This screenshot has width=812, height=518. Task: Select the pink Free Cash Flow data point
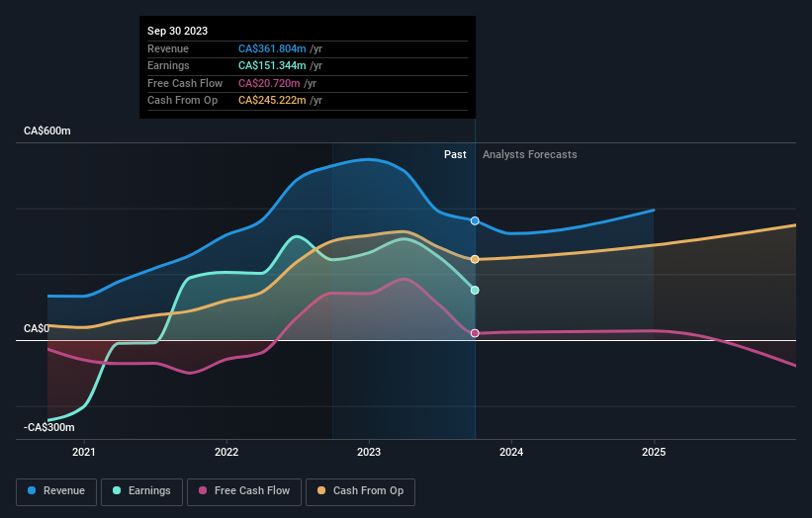[475, 333]
